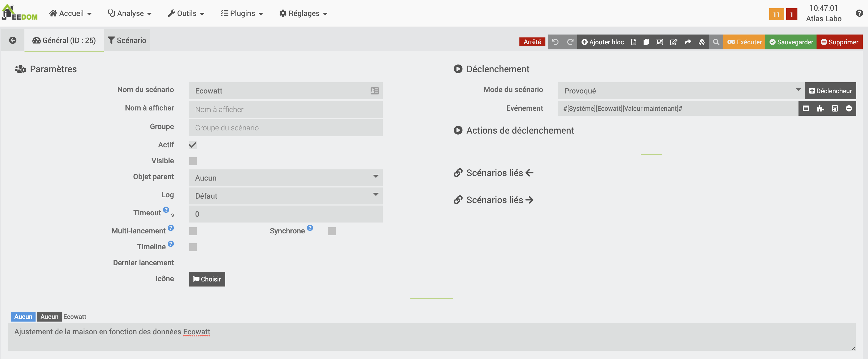This screenshot has height=359, width=868.
Task: Export the scenario with share arrow
Action: [688, 42]
